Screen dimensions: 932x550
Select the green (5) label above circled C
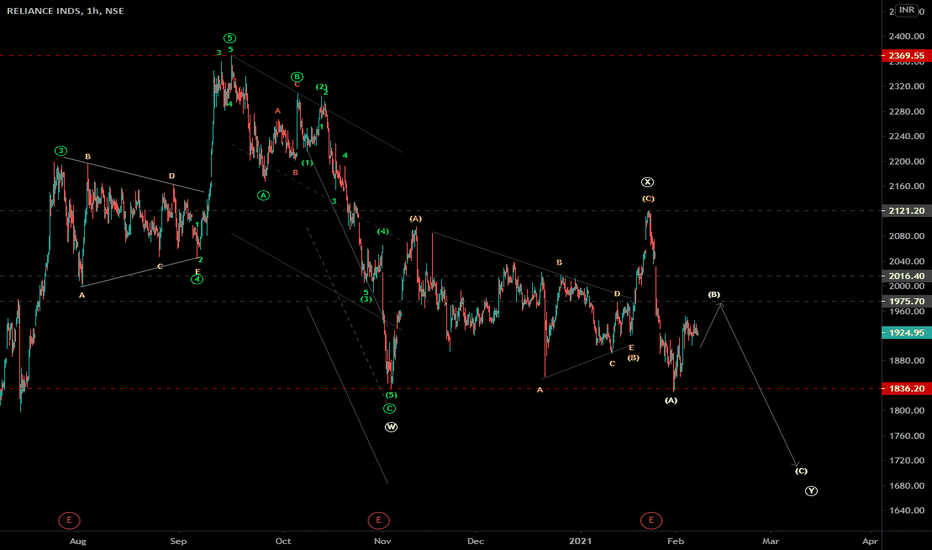click(x=391, y=395)
